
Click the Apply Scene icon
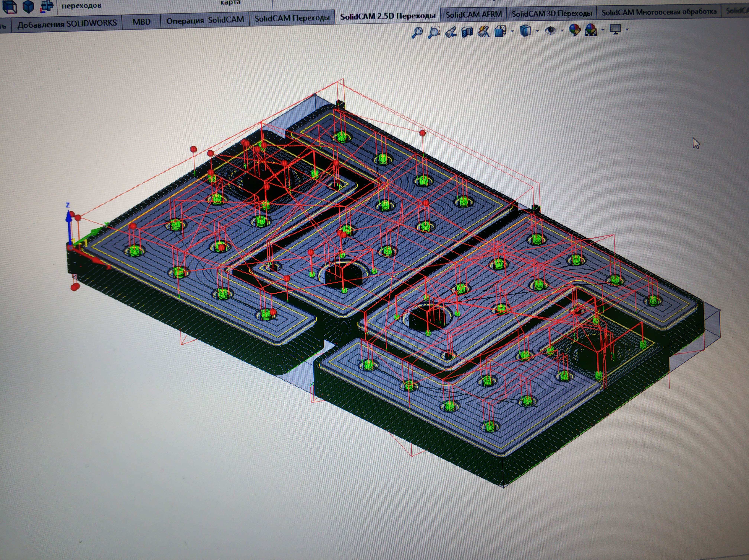pos(591,30)
